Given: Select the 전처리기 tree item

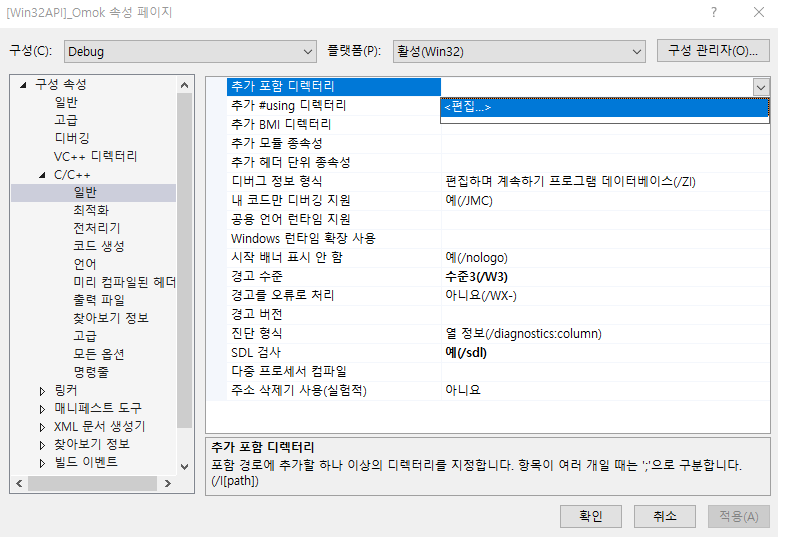Looking at the screenshot, I should [x=97, y=228].
